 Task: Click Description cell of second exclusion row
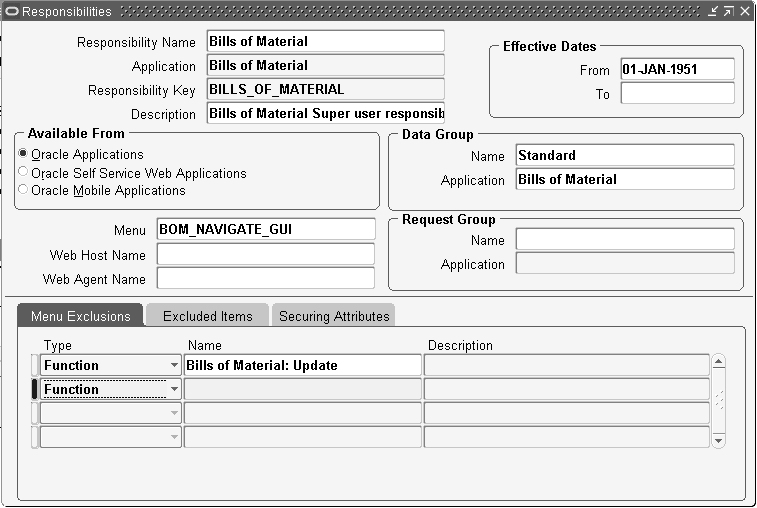click(567, 389)
